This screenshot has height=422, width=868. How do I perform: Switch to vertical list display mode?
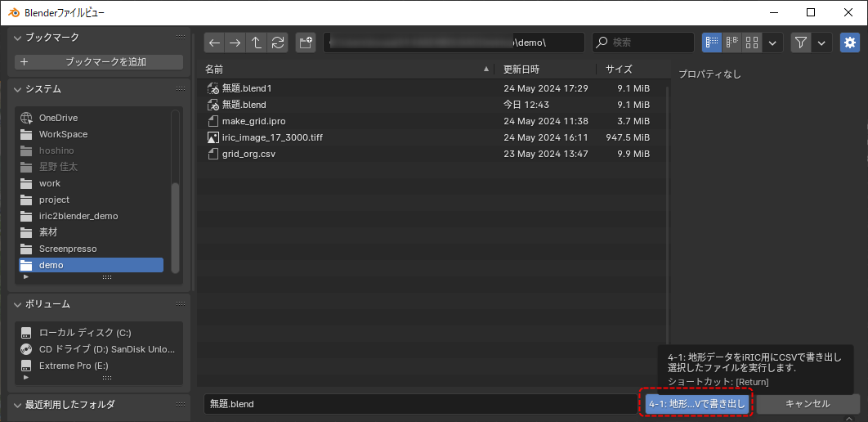(712, 43)
